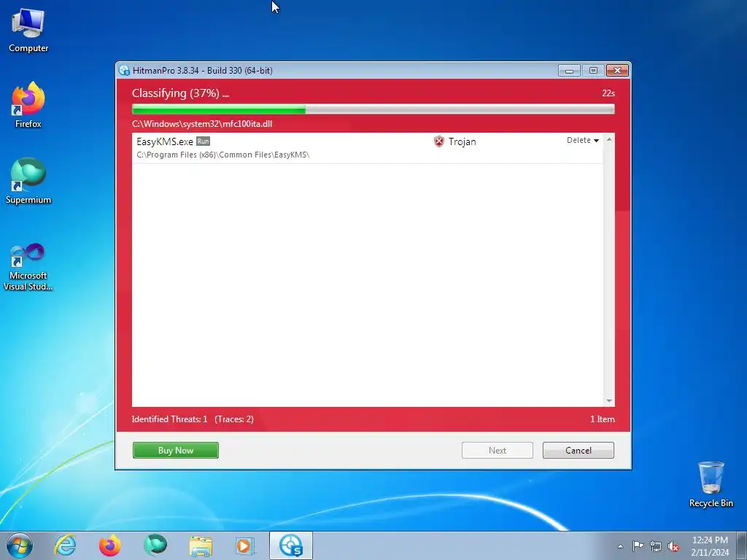Close the HitmanPro window
747x560 pixels.
pos(617,71)
